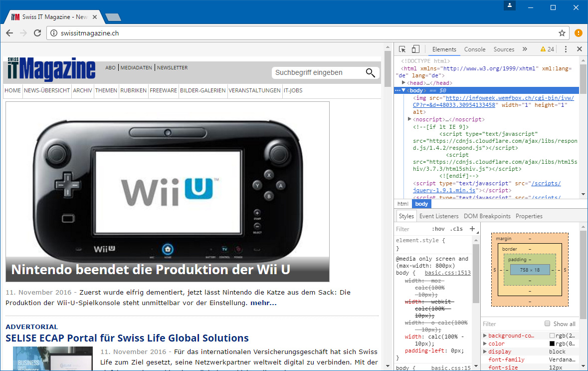588x371 pixels.
Task: Click the MEDIADATEN header link
Action: point(136,67)
